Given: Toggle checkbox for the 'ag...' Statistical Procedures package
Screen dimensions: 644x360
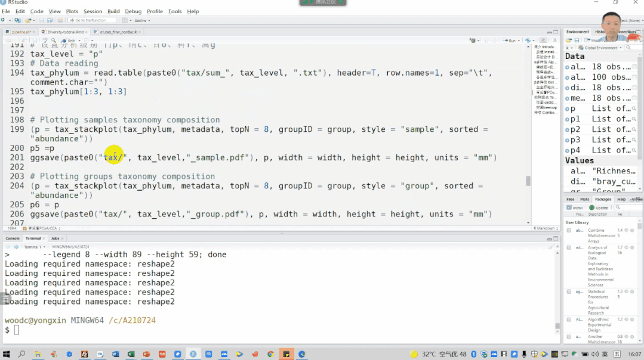Looking at the screenshot, I should (569, 291).
